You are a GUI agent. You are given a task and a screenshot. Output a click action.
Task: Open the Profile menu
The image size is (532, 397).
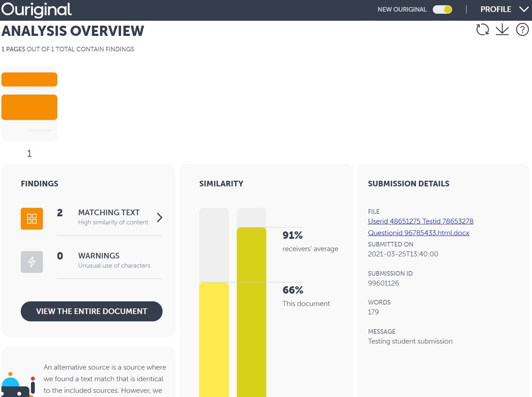[495, 9]
